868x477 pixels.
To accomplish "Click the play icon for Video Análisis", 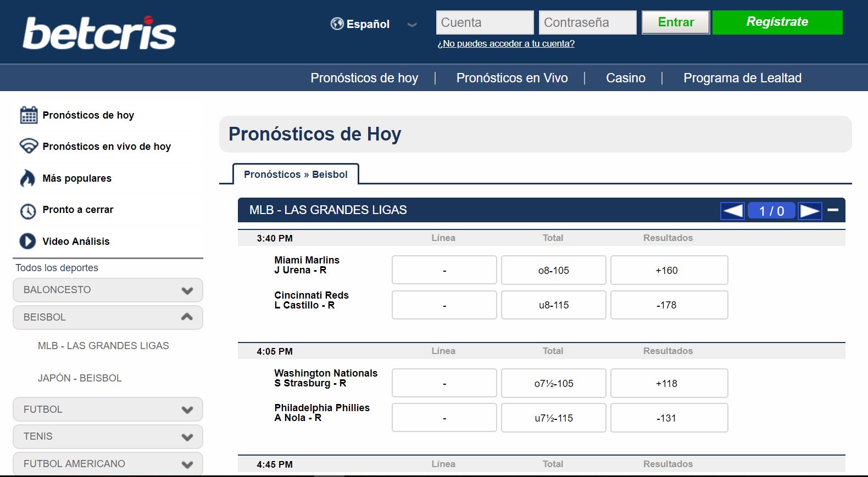I will tap(27, 241).
